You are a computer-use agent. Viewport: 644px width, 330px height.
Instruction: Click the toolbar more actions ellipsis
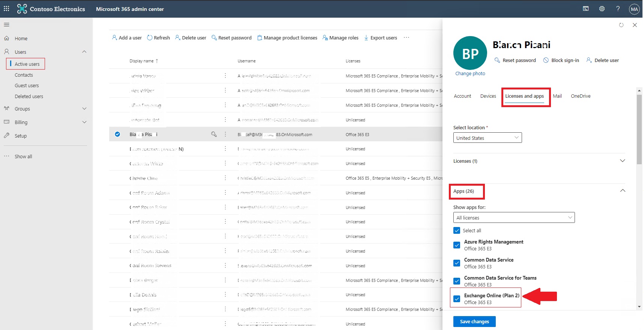click(x=406, y=38)
